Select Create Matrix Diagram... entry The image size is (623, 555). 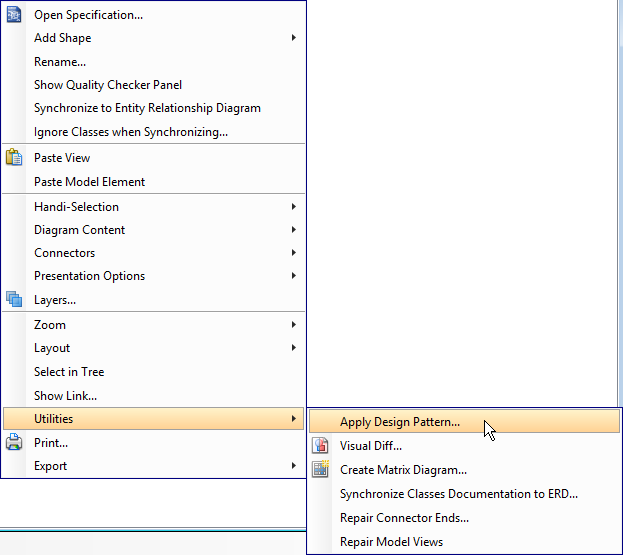pos(464,470)
